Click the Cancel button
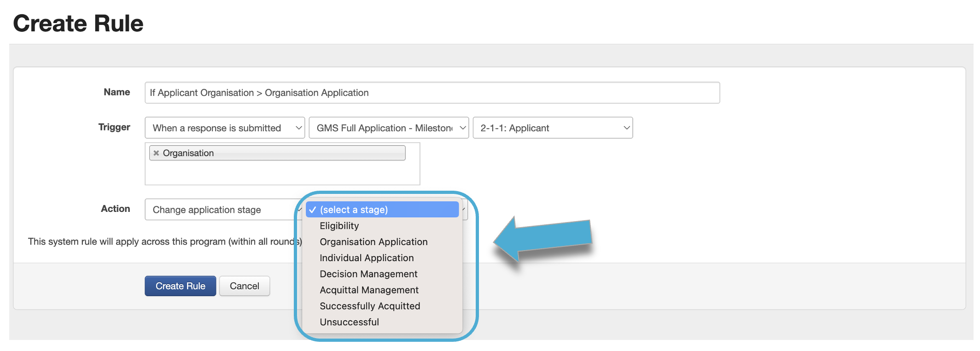The height and width of the screenshot is (351, 980). (x=244, y=286)
